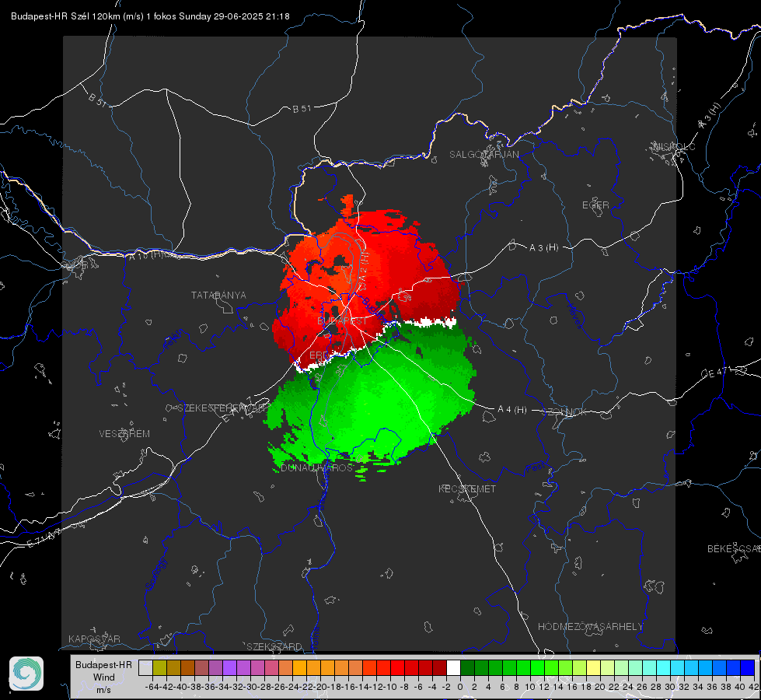
Task: Click the EGER city label
Action: pos(595,205)
